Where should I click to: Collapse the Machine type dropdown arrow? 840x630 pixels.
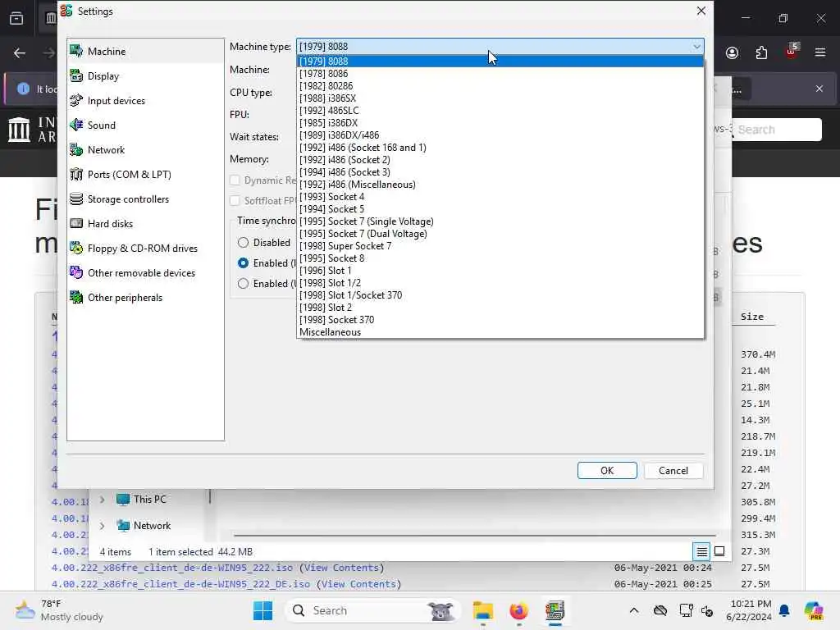tap(696, 47)
